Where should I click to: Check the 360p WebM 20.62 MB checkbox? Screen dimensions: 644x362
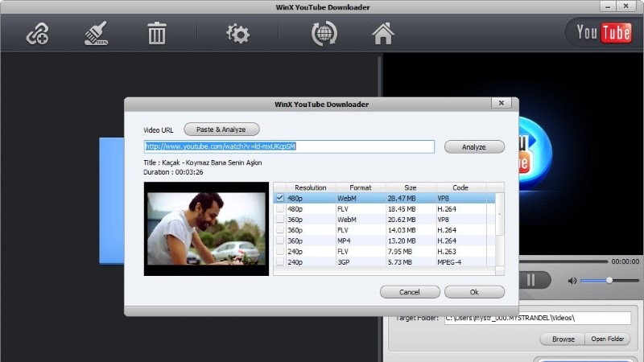pos(279,219)
